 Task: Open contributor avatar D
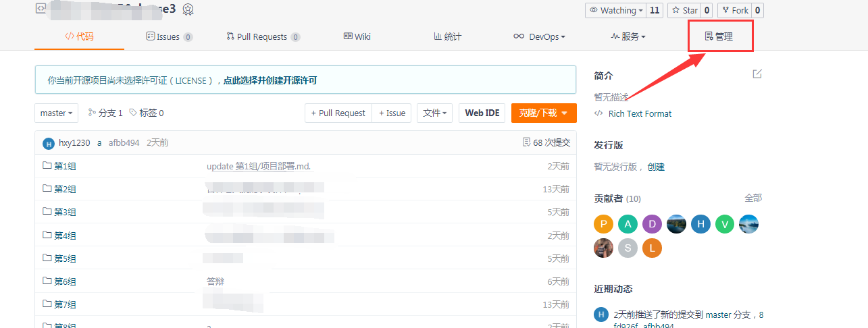pos(653,224)
